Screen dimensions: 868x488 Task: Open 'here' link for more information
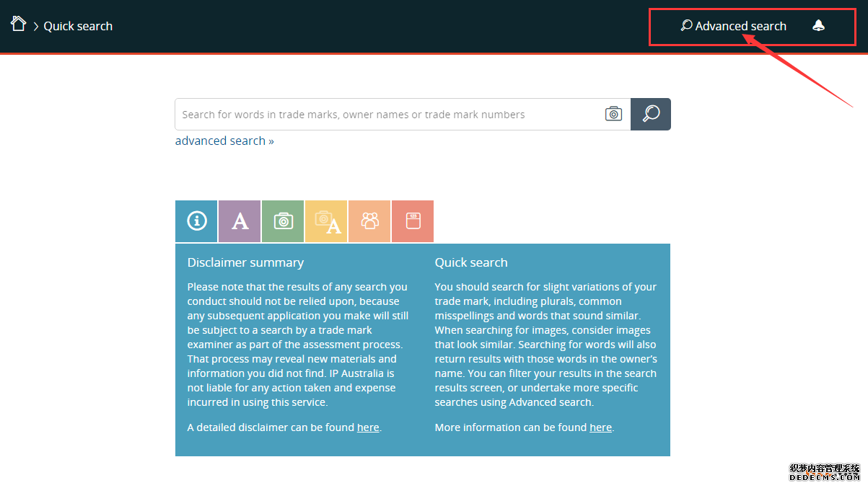600,427
